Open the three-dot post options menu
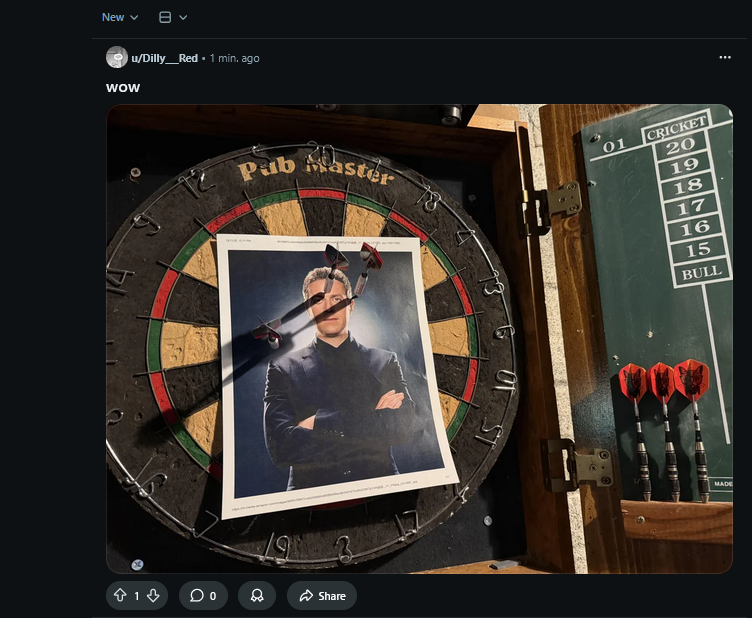 pos(725,58)
